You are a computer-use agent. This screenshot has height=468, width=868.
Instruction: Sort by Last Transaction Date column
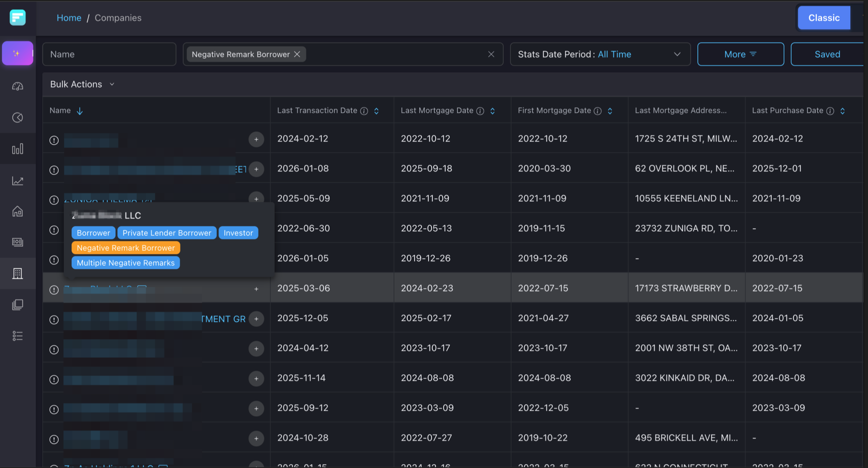(x=376, y=111)
